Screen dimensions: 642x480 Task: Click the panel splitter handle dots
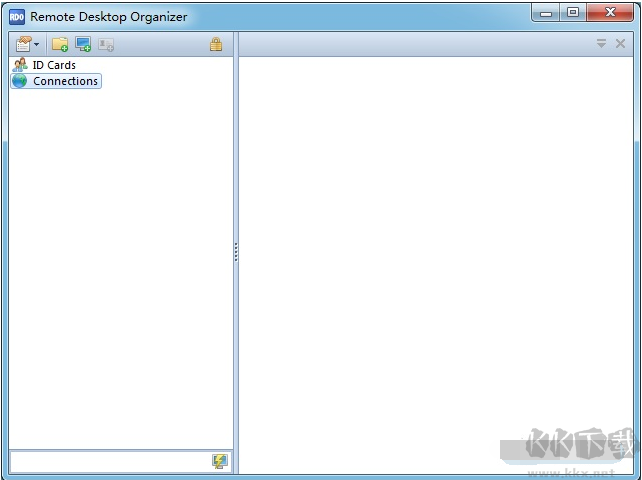coord(236,252)
